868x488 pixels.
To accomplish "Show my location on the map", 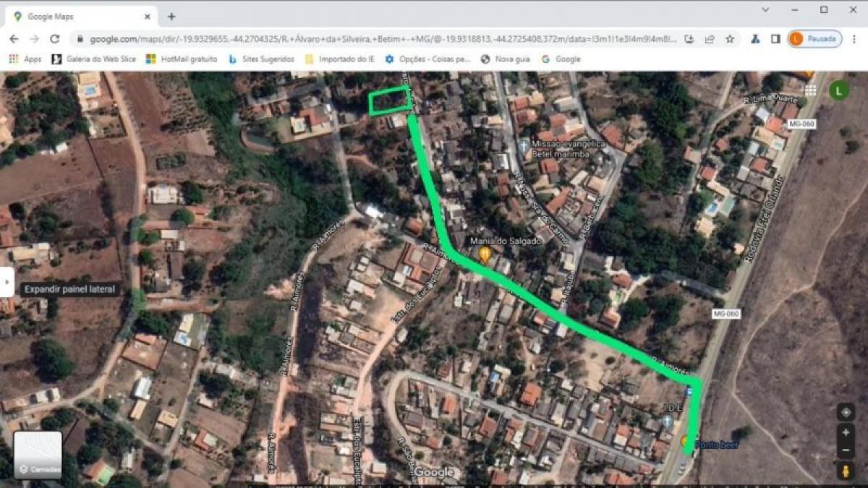I will pos(845,412).
